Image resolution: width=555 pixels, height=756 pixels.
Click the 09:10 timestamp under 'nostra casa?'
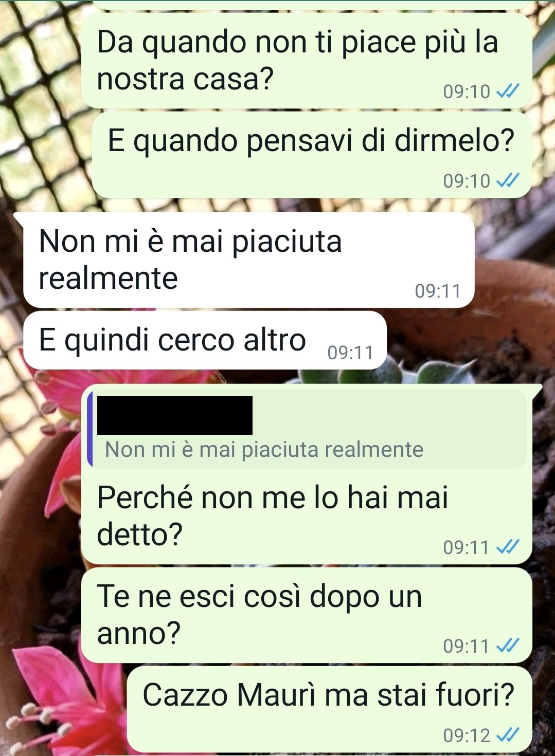[467, 91]
